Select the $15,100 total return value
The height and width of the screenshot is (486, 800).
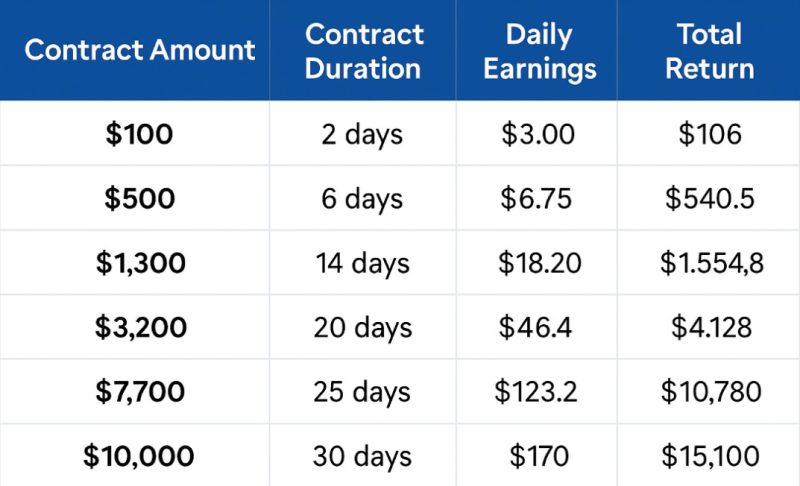click(x=709, y=456)
